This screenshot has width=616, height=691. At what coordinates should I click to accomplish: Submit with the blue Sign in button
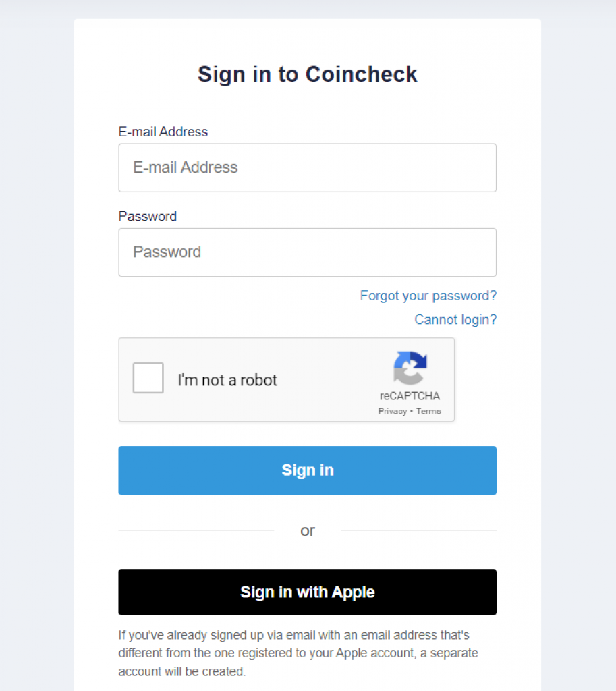coord(307,470)
